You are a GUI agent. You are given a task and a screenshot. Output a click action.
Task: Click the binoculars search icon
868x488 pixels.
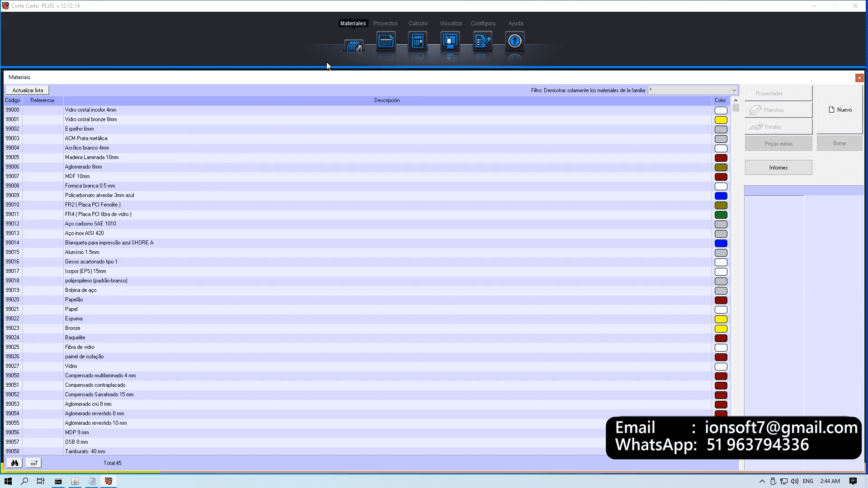point(14,463)
